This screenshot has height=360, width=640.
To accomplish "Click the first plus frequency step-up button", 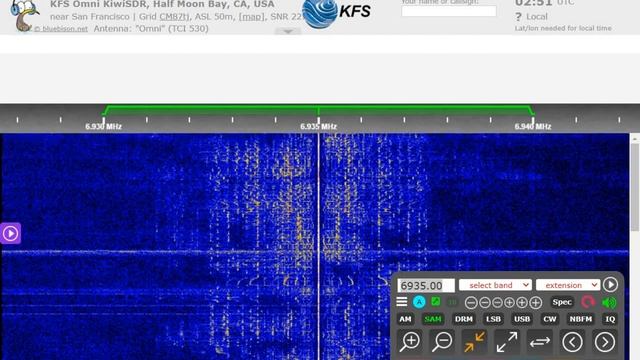I will click(509, 302).
